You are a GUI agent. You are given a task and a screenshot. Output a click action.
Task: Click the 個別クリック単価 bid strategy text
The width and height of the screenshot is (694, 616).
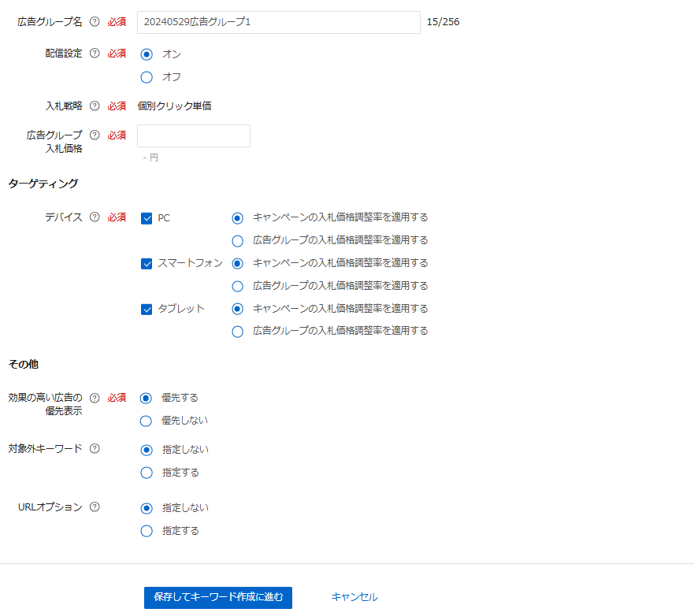(174, 106)
